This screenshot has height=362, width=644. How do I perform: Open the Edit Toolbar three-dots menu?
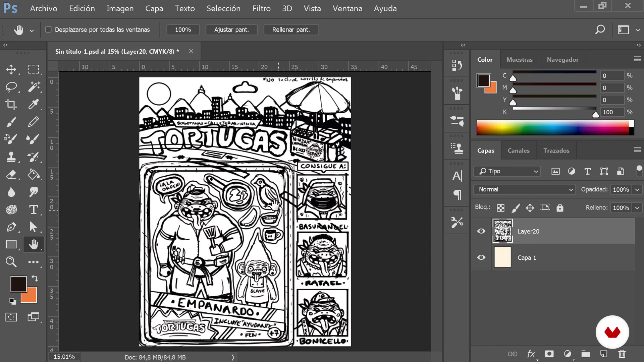pos(33,262)
